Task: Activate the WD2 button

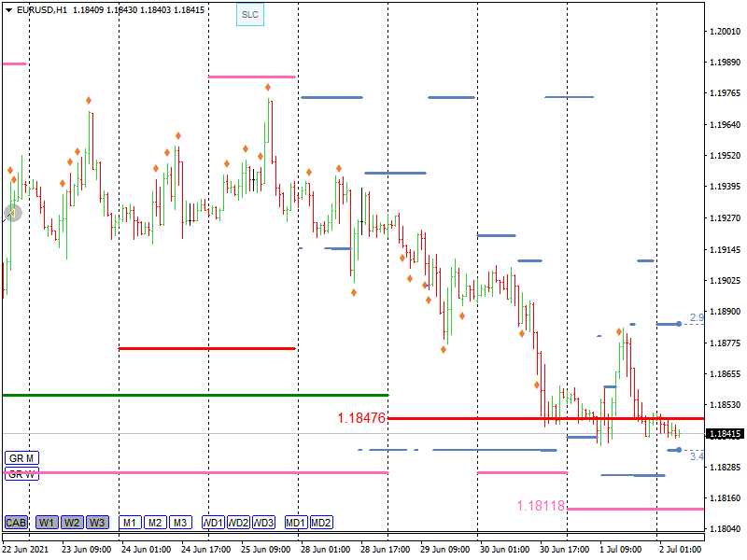Action: (x=239, y=523)
